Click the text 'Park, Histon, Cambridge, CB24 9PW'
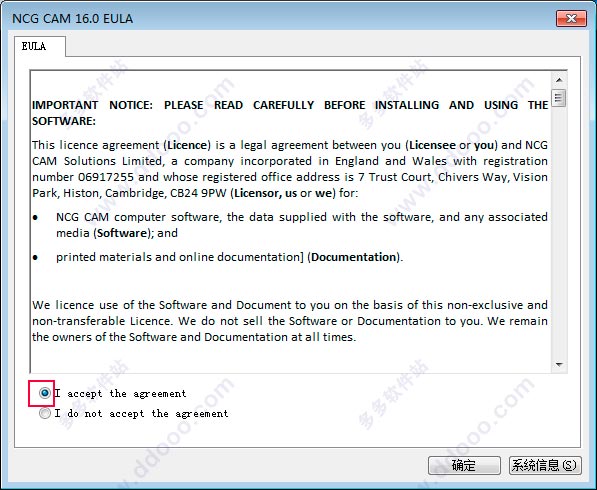 click(129, 193)
